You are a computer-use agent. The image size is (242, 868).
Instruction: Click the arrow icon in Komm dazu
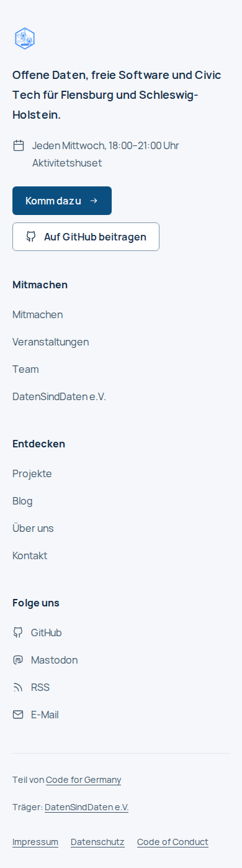(x=94, y=201)
